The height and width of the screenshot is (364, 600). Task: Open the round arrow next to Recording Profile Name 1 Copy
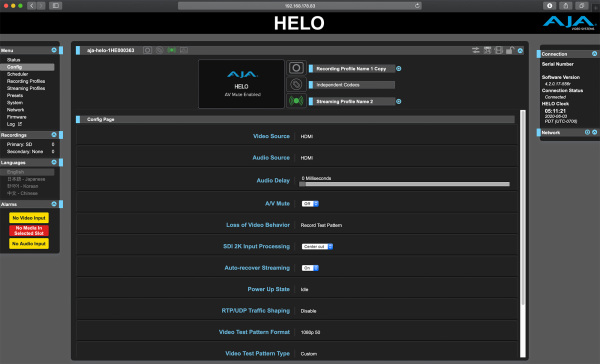399,69
